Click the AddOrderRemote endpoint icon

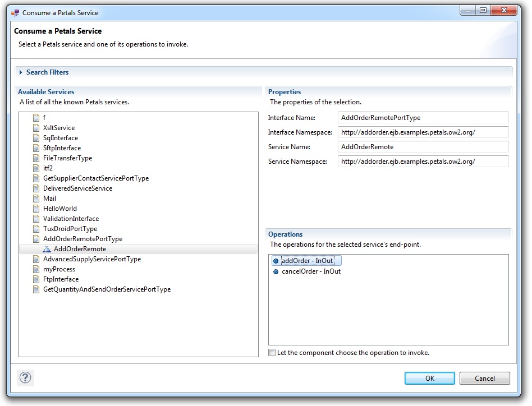tap(47, 250)
